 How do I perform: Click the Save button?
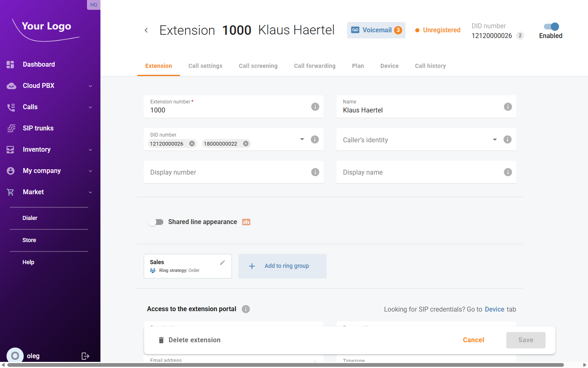526,340
